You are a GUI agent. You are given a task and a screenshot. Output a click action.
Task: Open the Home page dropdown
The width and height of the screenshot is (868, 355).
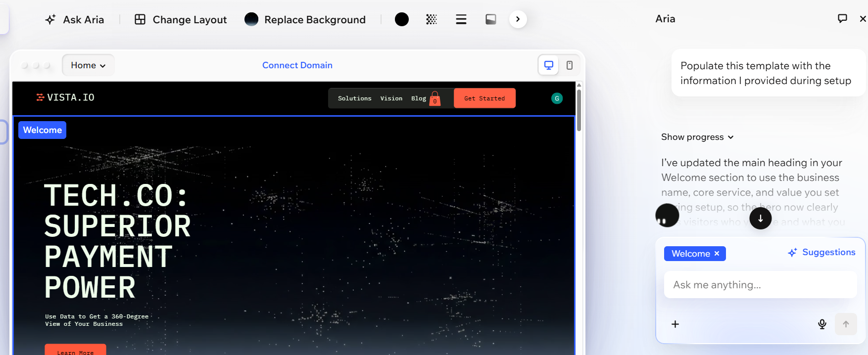tap(88, 65)
